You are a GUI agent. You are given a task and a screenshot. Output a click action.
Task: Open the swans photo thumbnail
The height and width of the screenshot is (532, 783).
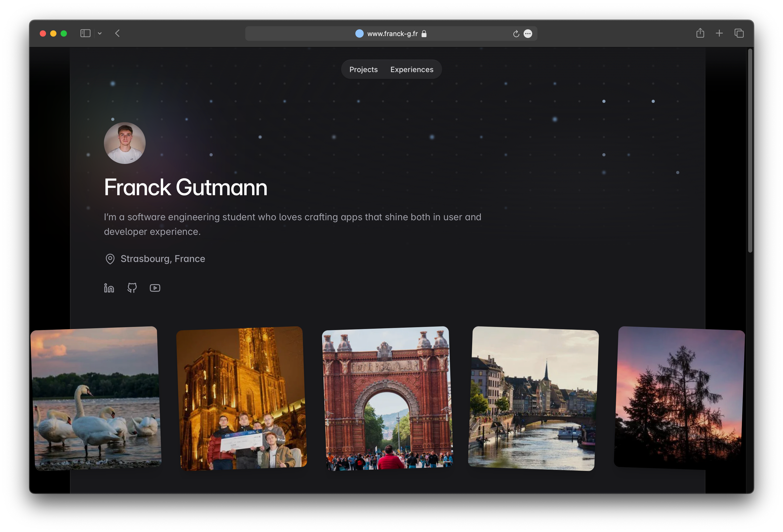(x=96, y=398)
